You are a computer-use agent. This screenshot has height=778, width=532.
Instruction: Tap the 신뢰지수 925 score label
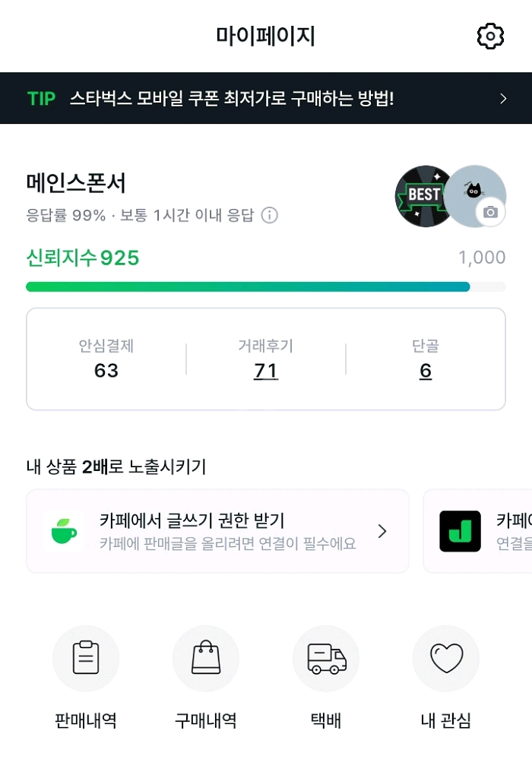83,258
